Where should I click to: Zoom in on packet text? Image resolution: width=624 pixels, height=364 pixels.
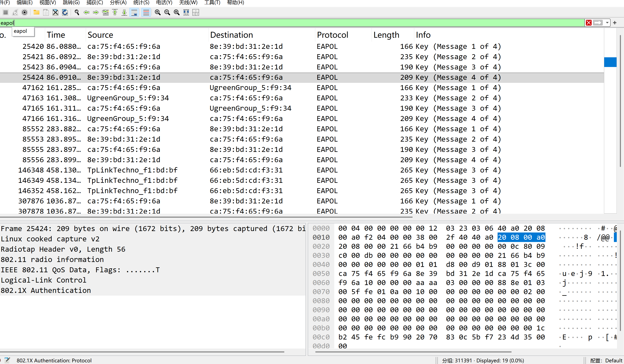pos(158,12)
